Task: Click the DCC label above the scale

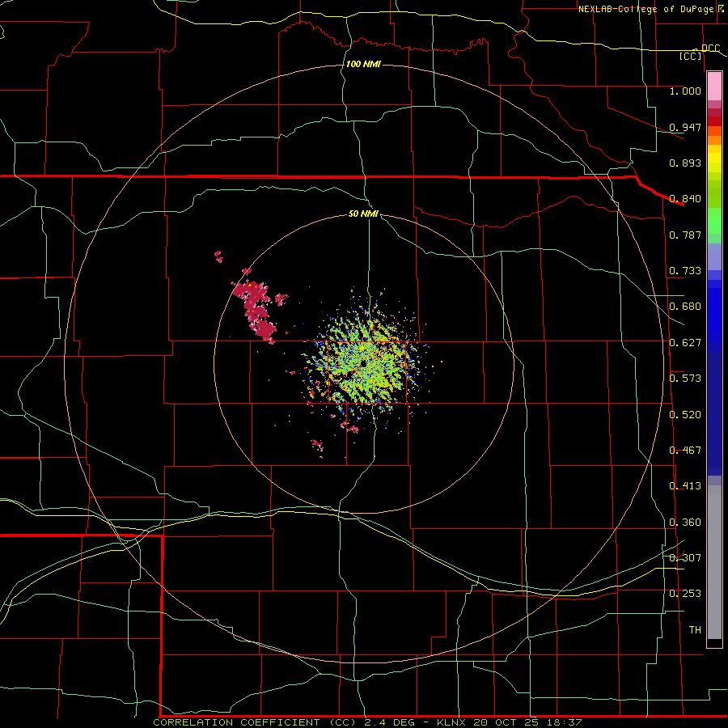Action: 710,48
